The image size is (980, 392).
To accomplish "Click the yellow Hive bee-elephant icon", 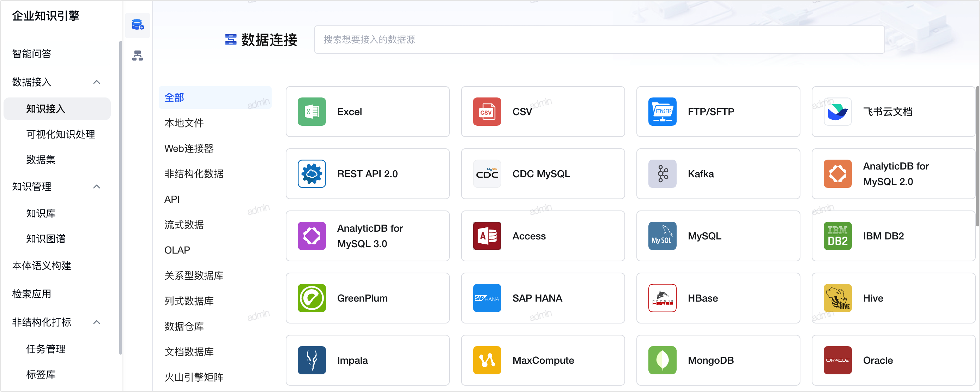I will [x=838, y=298].
